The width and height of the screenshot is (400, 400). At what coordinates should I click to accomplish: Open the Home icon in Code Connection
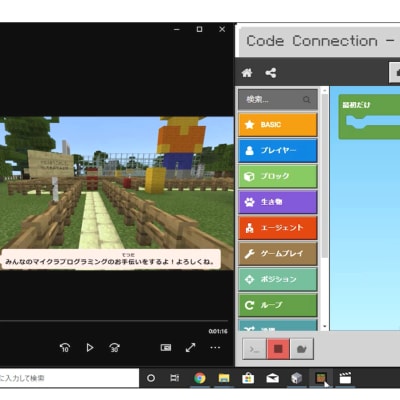pyautogui.click(x=247, y=73)
